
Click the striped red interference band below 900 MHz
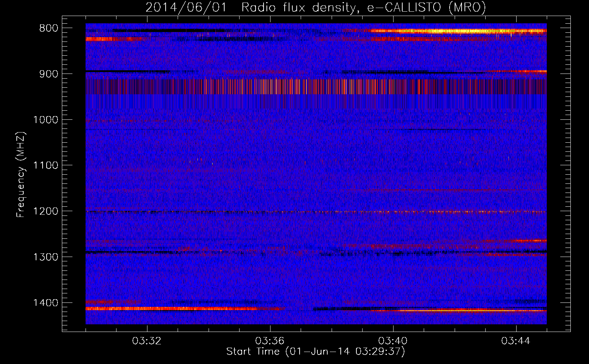pyautogui.click(x=316, y=87)
